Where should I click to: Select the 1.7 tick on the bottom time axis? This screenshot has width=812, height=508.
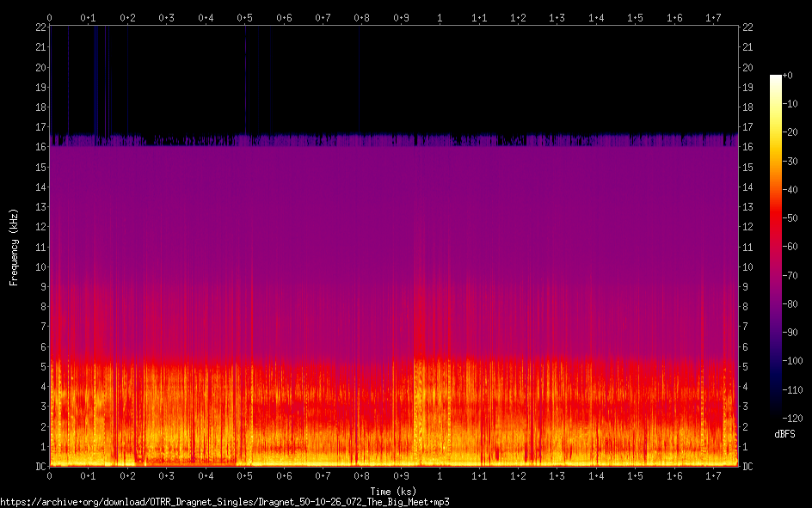tap(714, 475)
